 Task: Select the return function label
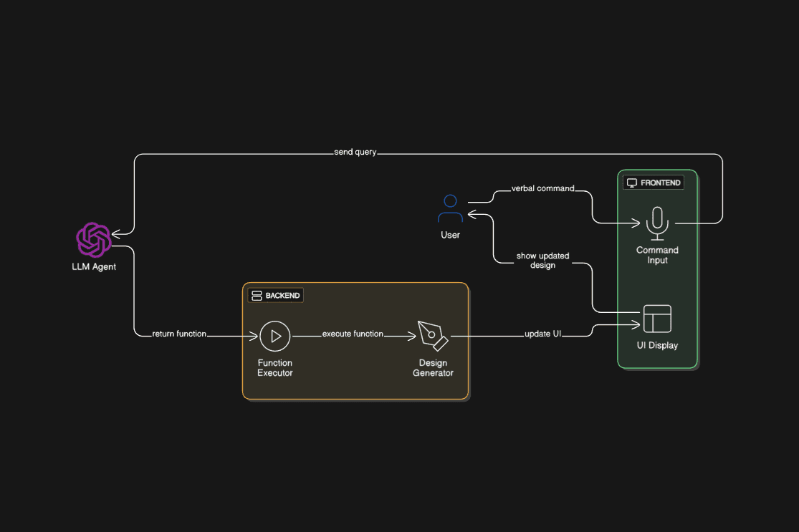[x=178, y=334]
